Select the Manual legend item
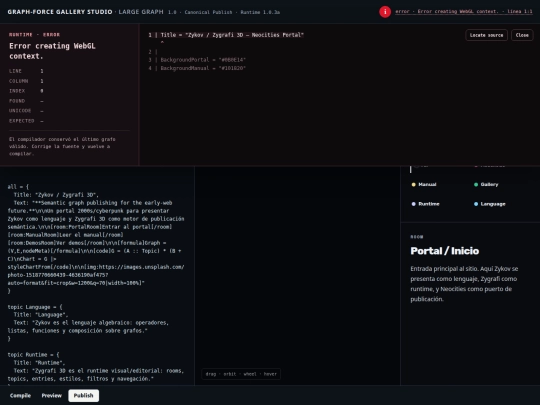540x405 pixels. [x=424, y=185]
